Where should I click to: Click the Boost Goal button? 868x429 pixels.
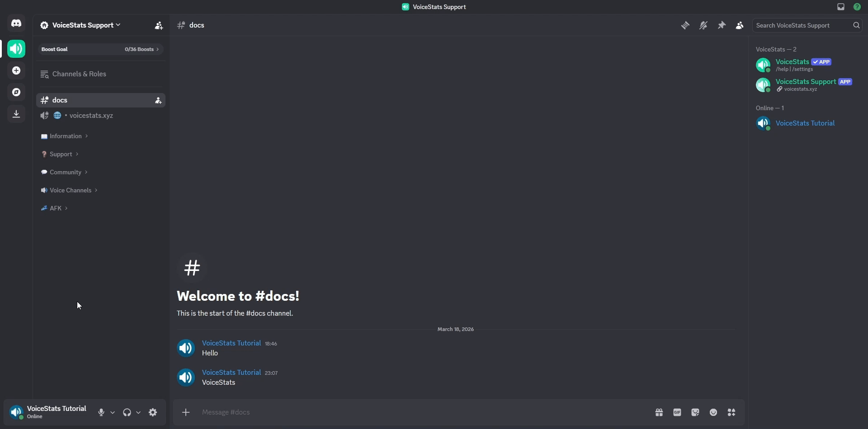[x=100, y=49]
